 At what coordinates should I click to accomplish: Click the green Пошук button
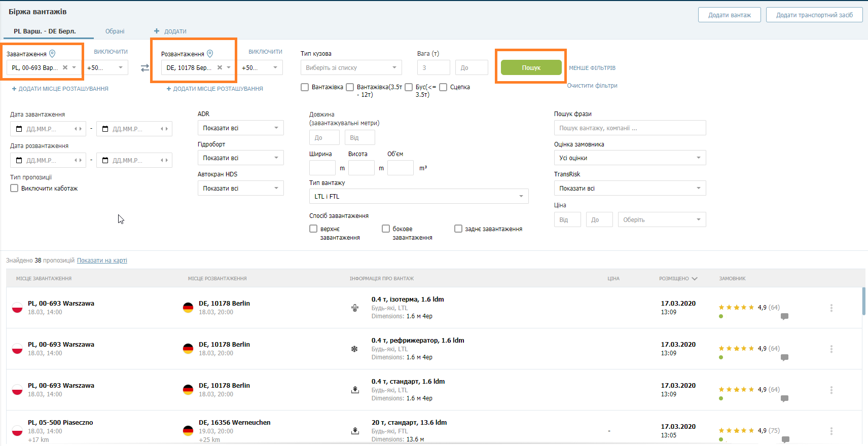pyautogui.click(x=531, y=67)
